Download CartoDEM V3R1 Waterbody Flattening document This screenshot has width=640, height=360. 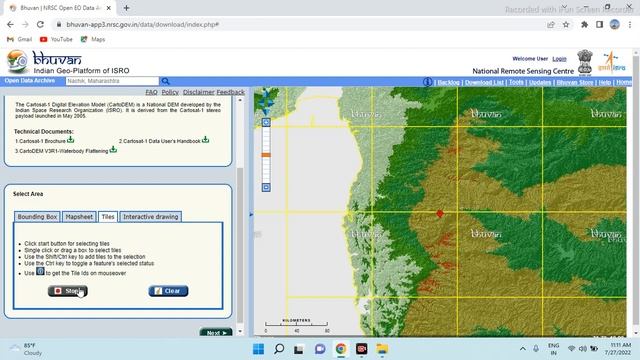(113, 150)
